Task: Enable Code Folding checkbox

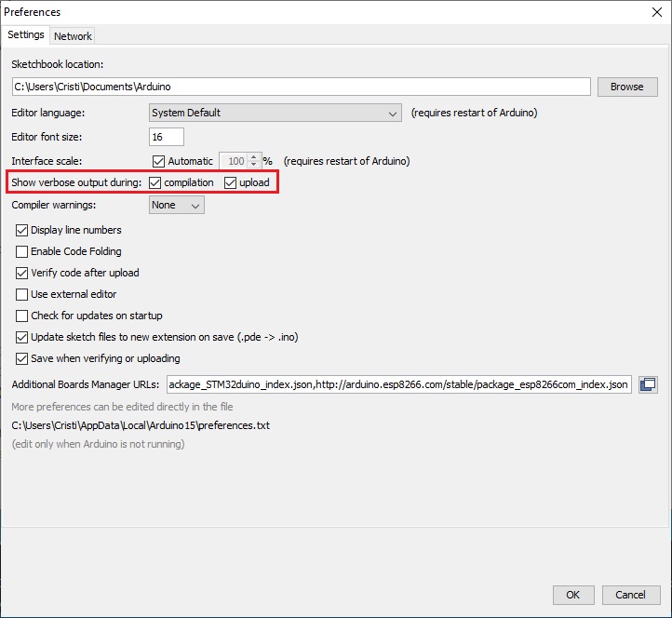Action: (21, 251)
